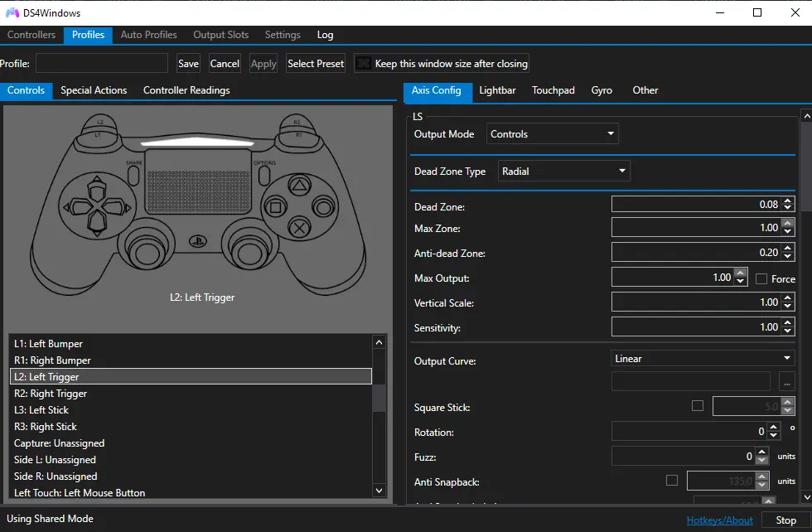Decrease the Max Output value
Viewport: 812px width, 532px height.
pyautogui.click(x=741, y=281)
